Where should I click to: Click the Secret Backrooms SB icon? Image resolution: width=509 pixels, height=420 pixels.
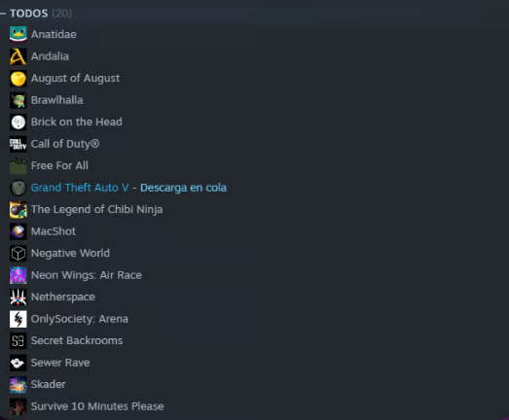[x=18, y=341]
